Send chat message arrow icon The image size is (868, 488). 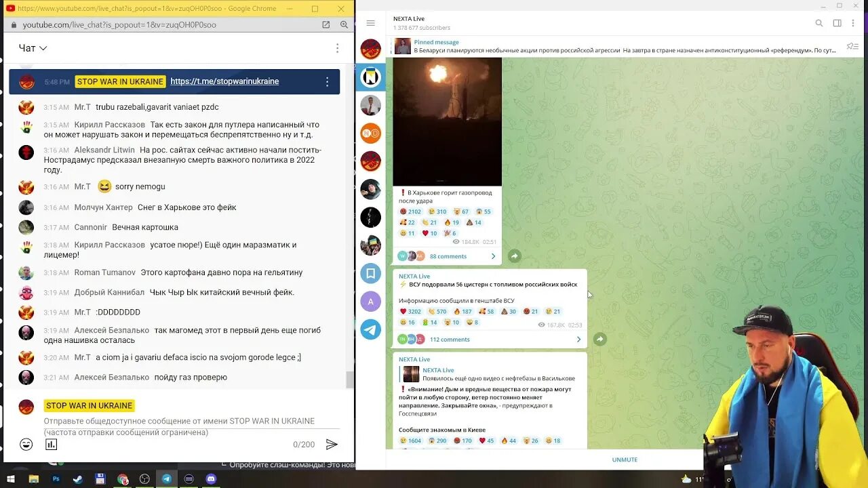332,445
